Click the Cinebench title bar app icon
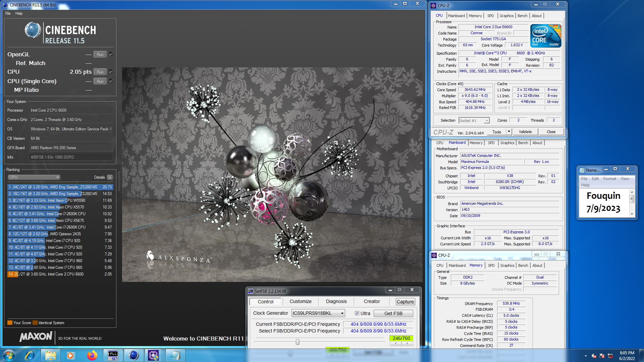 pos(5,5)
